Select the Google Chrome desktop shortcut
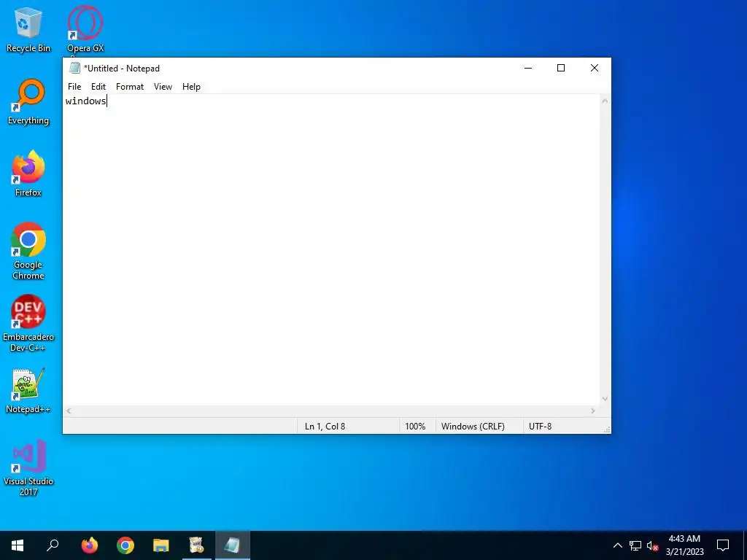Image resolution: width=747 pixels, height=560 pixels. click(x=28, y=251)
